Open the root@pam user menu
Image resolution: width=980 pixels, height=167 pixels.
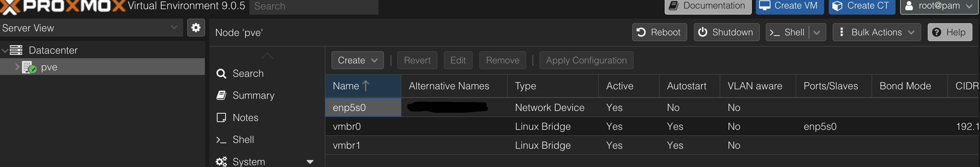coord(939,6)
